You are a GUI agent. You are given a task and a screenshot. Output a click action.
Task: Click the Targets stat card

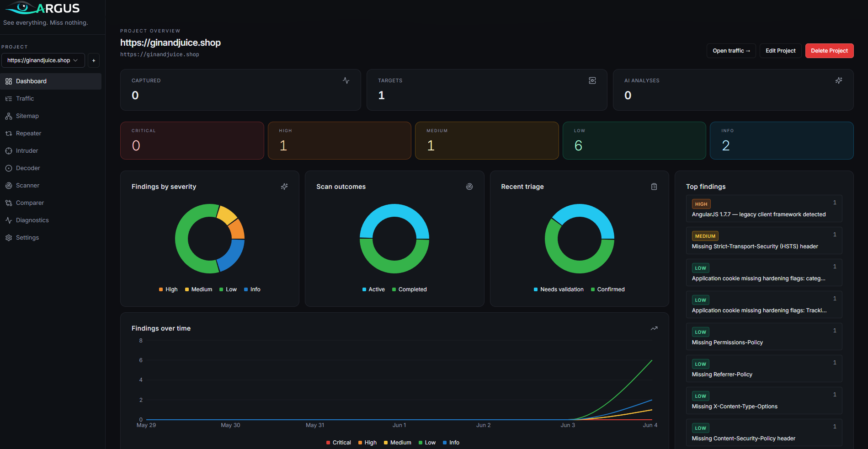[487, 90]
